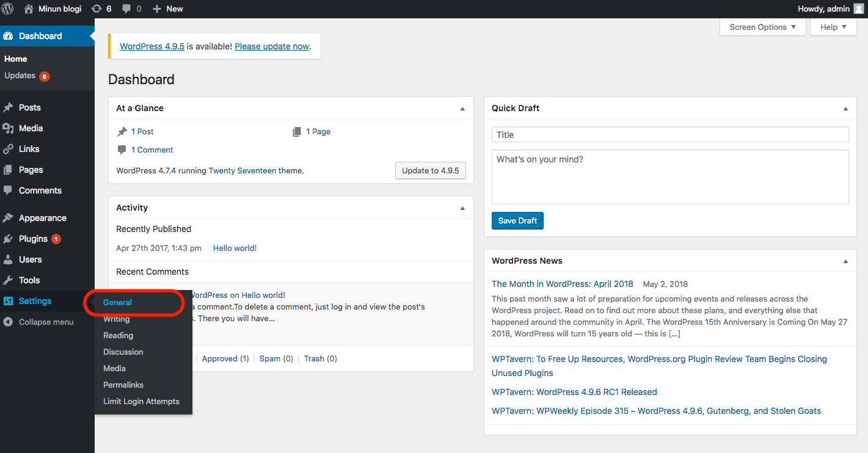This screenshot has height=453, width=868.
Task: Click the Settings sliders icon
Action: [8, 301]
